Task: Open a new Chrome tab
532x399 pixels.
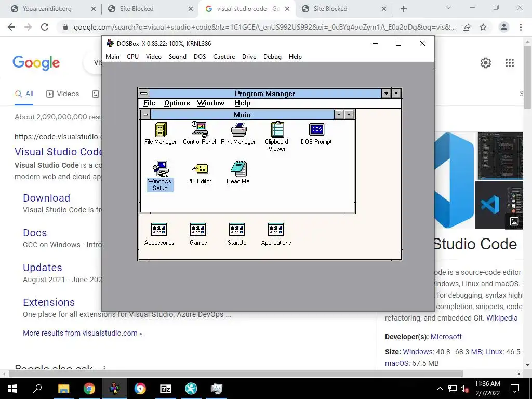Action: (x=403, y=9)
